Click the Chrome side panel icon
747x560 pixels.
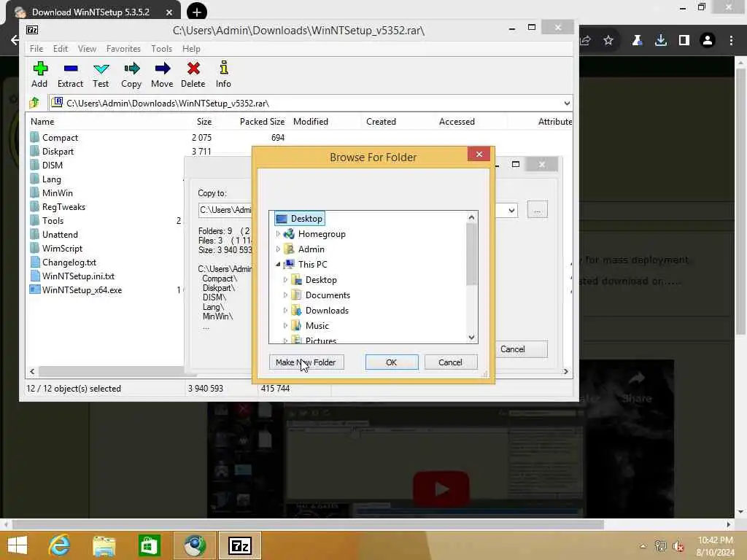pyautogui.click(x=684, y=41)
